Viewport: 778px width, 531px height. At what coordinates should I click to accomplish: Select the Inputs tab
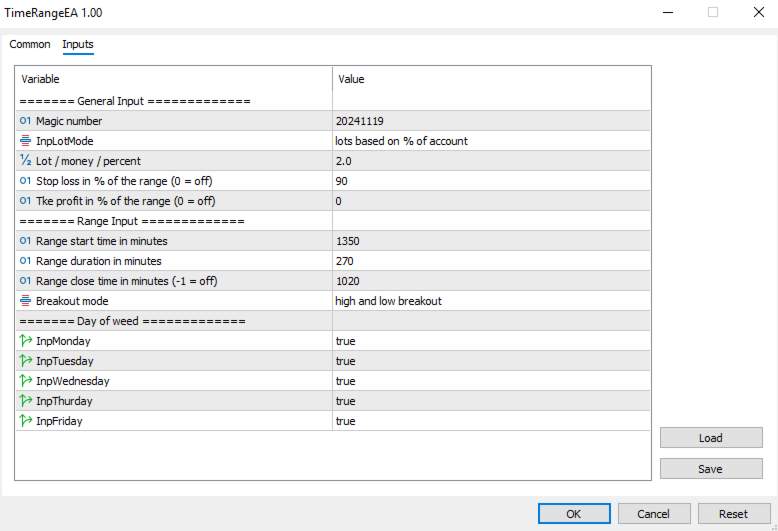coord(78,45)
